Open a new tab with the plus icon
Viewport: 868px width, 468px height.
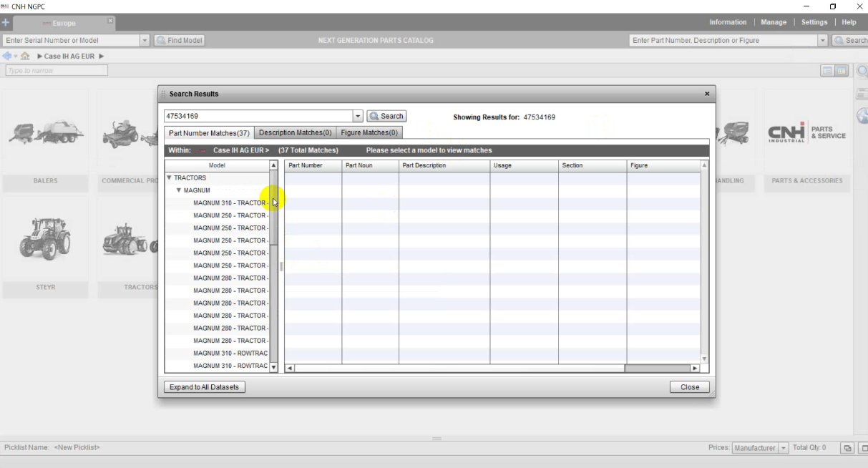(6, 22)
